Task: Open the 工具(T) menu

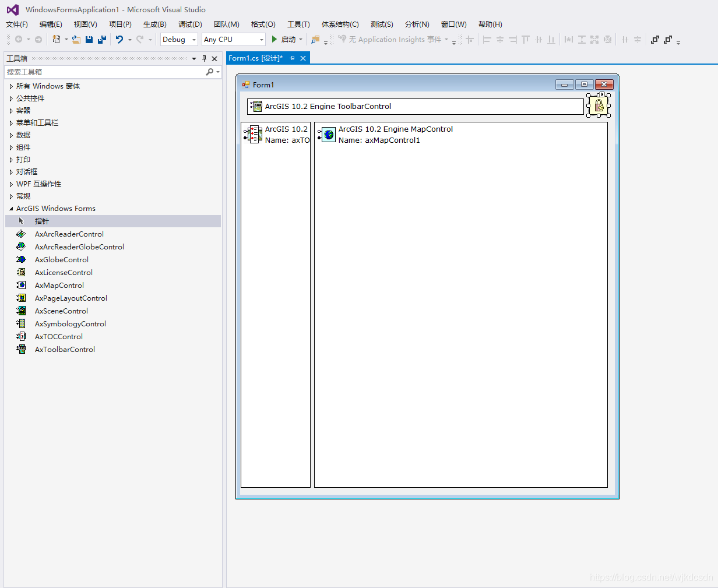Action: (x=298, y=24)
